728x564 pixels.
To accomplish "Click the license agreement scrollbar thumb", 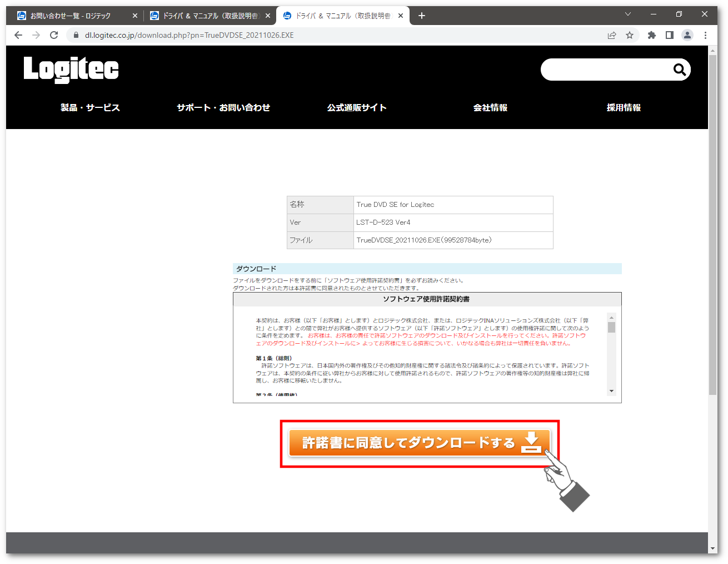I will click(611, 327).
